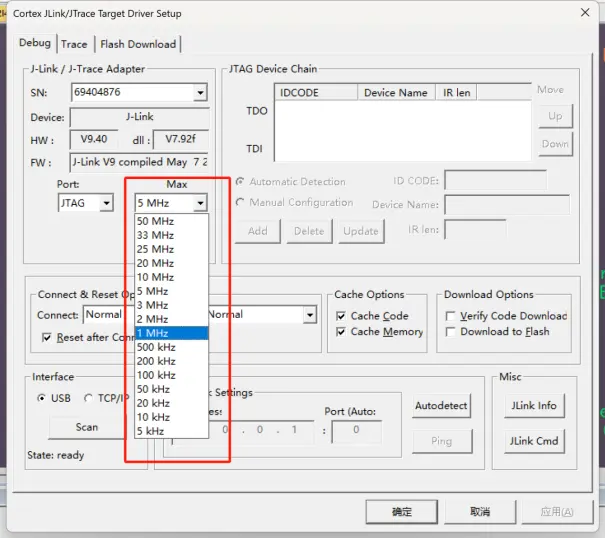Screen dimensions: 606x539
Task: Choose 500 kHz clock speed
Action: pos(171,347)
